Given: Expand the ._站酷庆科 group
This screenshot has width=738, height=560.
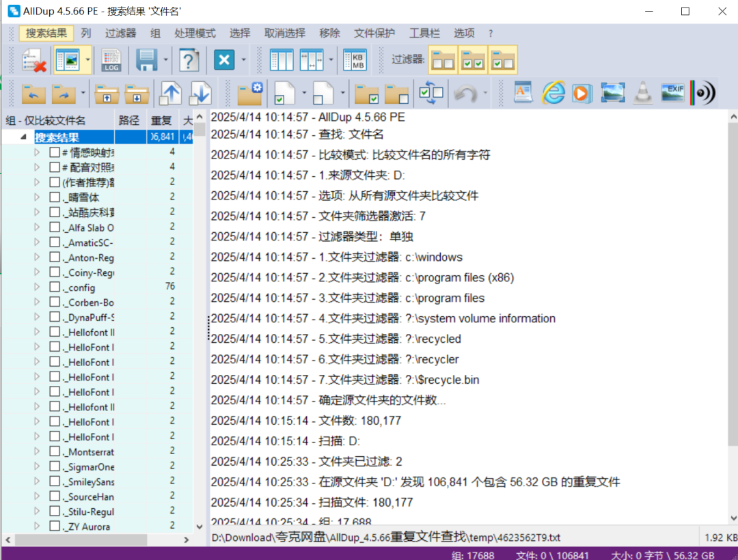Looking at the screenshot, I should pos(37,212).
